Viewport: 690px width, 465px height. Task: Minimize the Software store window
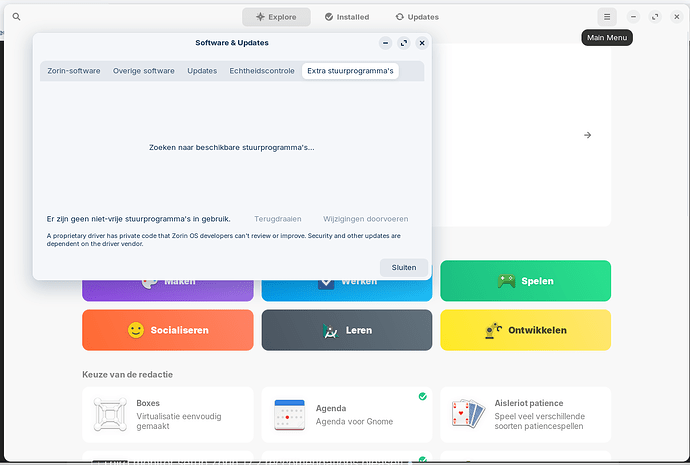click(633, 17)
